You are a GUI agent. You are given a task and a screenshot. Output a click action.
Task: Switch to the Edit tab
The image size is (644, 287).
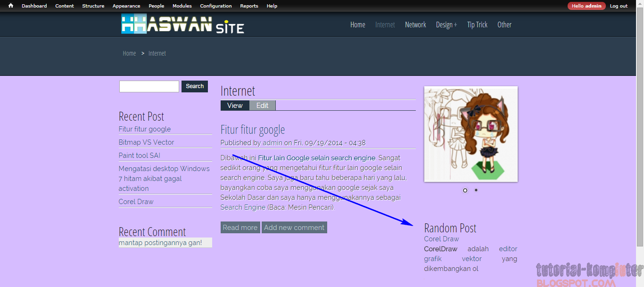[x=262, y=106]
